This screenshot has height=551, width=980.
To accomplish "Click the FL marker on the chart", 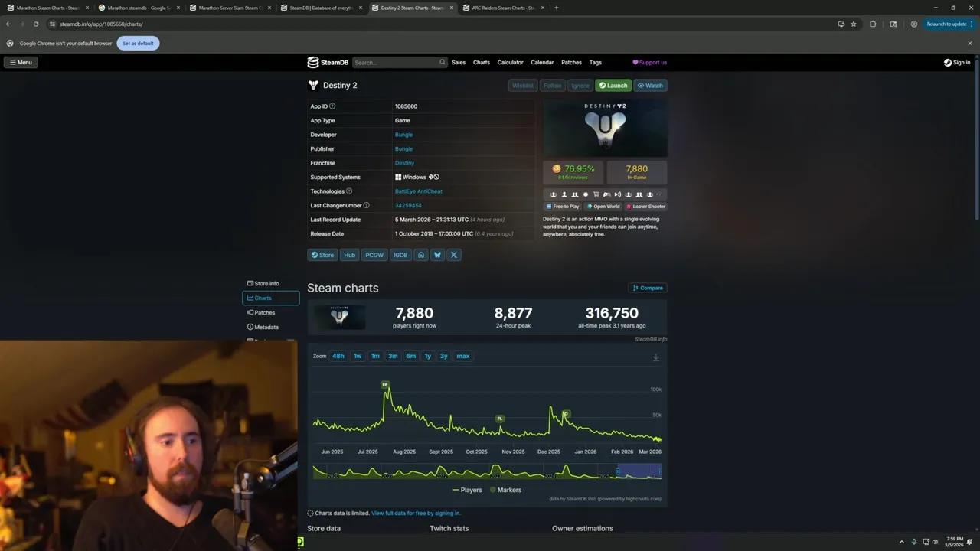I will tap(500, 419).
